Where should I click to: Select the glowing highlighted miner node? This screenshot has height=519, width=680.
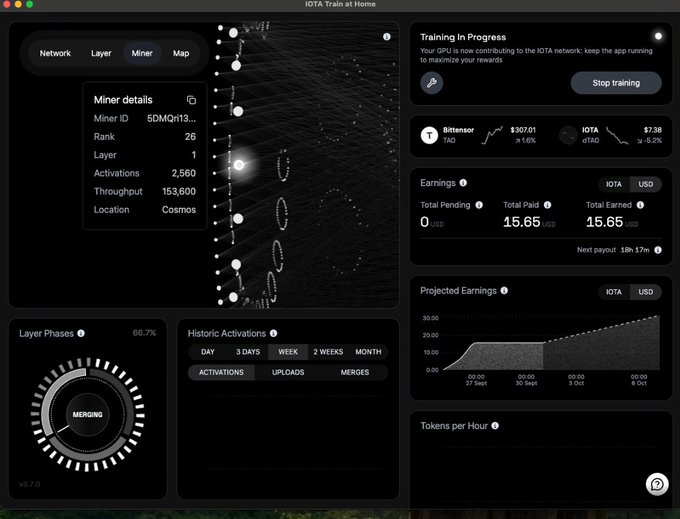tap(239, 165)
